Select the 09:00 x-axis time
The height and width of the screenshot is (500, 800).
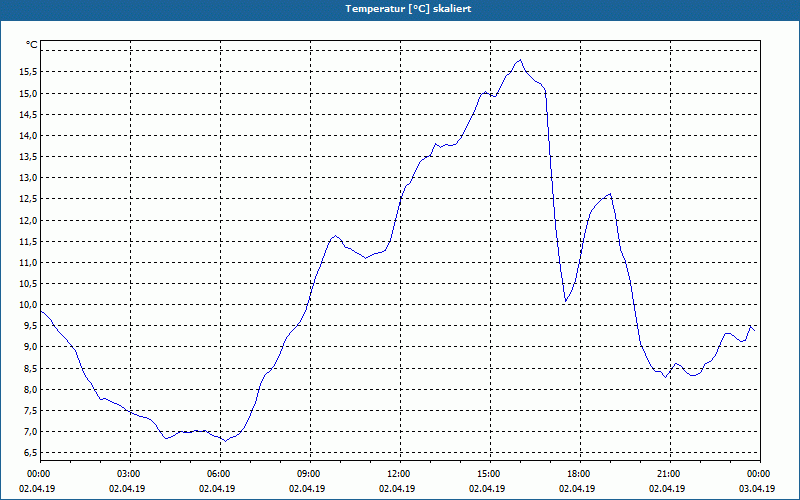point(308,474)
